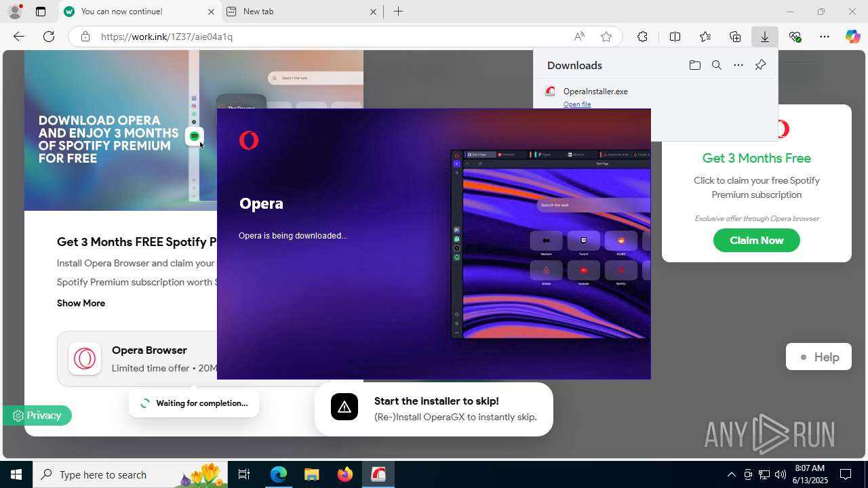Image resolution: width=868 pixels, height=488 pixels.
Task: Click the green Claim Now button
Action: (x=757, y=241)
